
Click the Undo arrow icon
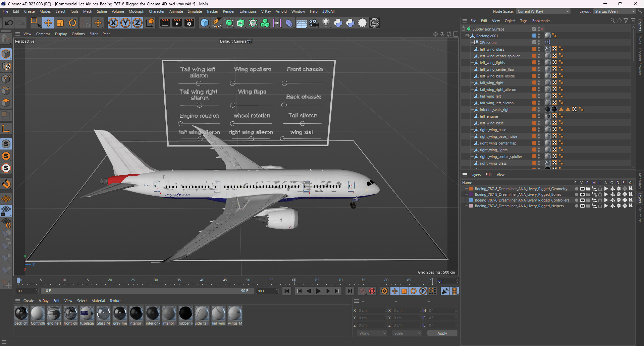click(9, 23)
